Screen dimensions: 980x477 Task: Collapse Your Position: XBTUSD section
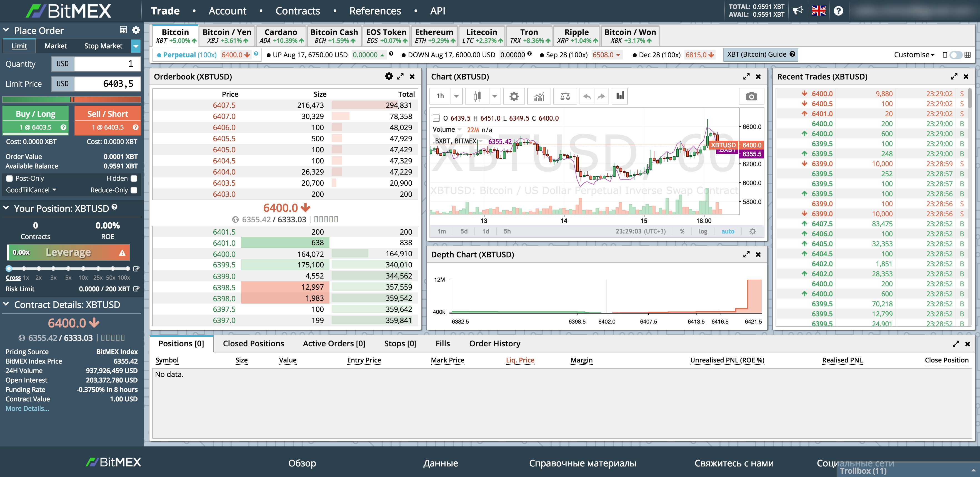6,208
